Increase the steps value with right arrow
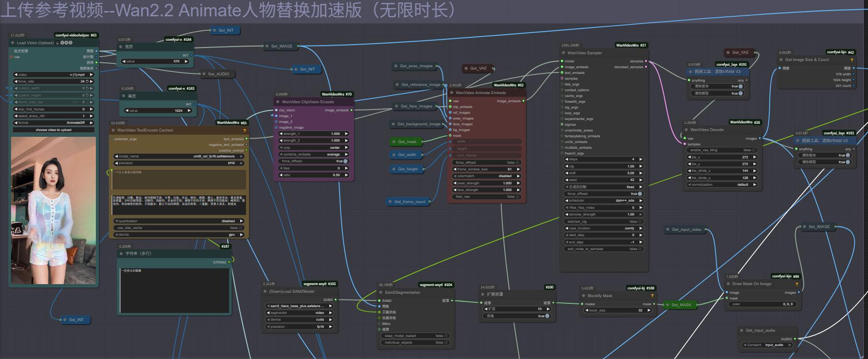The width and height of the screenshot is (868, 359). click(x=641, y=159)
